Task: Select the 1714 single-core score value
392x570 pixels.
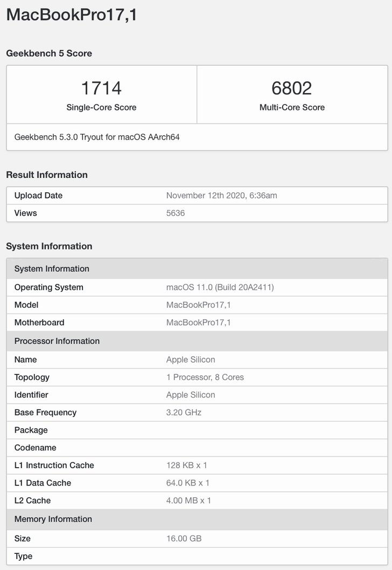Action: click(101, 88)
